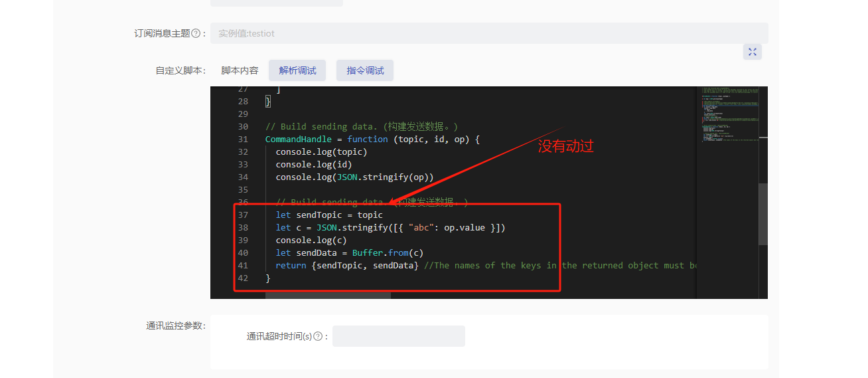This screenshot has height=378, width=868.
Task: Click the 解析调试 button
Action: tap(297, 70)
